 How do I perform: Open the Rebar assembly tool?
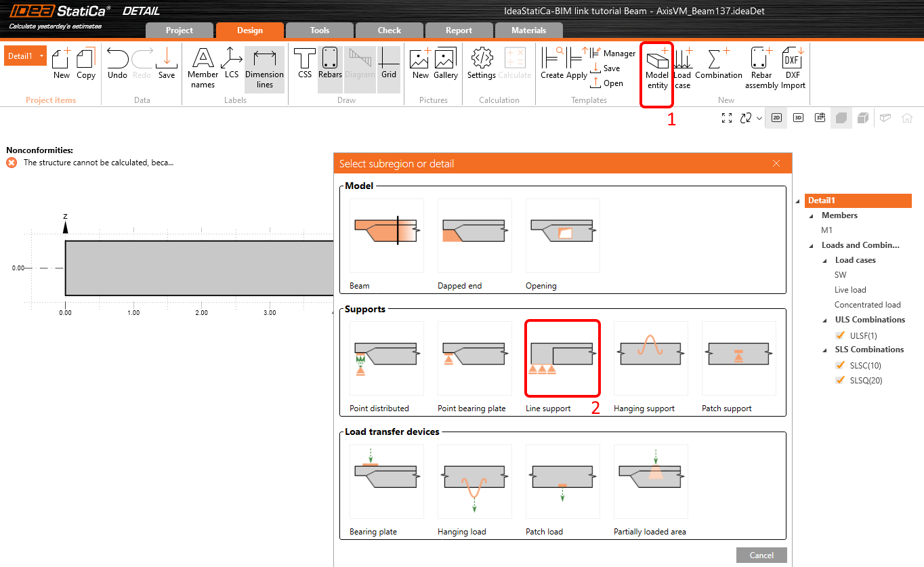point(761,68)
